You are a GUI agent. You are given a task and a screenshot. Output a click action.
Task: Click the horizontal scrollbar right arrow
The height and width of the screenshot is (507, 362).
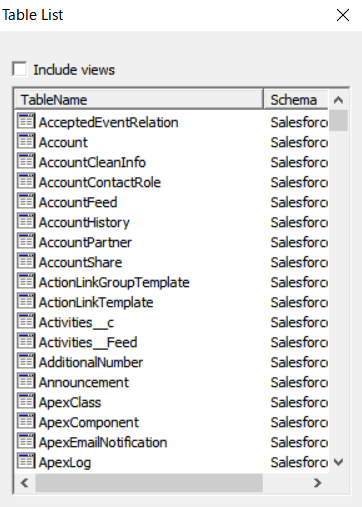[x=317, y=482]
